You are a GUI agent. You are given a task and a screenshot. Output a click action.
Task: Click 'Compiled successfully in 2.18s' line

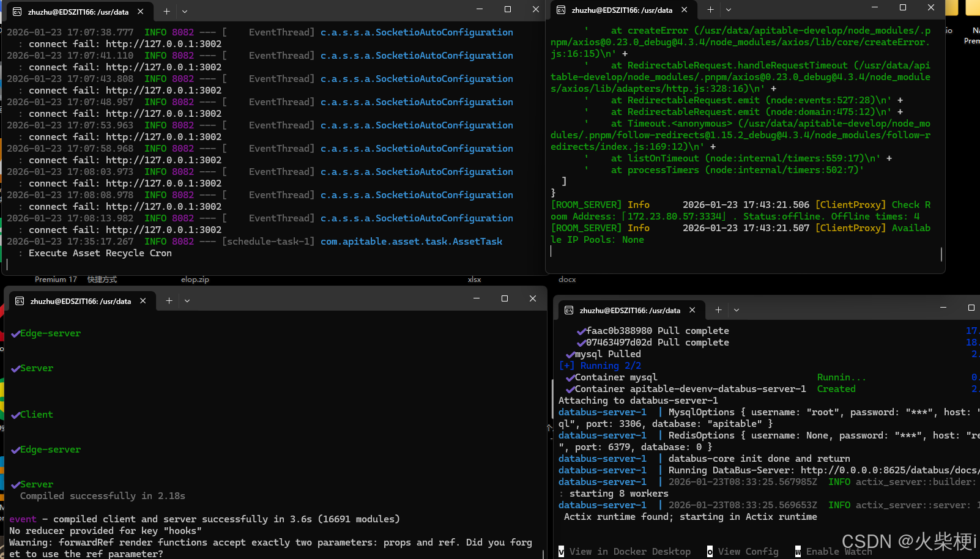click(x=103, y=496)
